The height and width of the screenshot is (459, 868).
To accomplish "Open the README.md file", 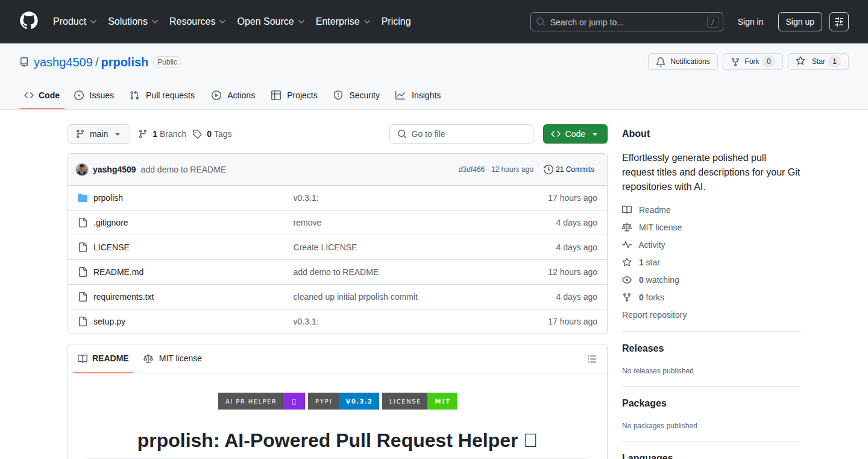I will pyautogui.click(x=119, y=272).
